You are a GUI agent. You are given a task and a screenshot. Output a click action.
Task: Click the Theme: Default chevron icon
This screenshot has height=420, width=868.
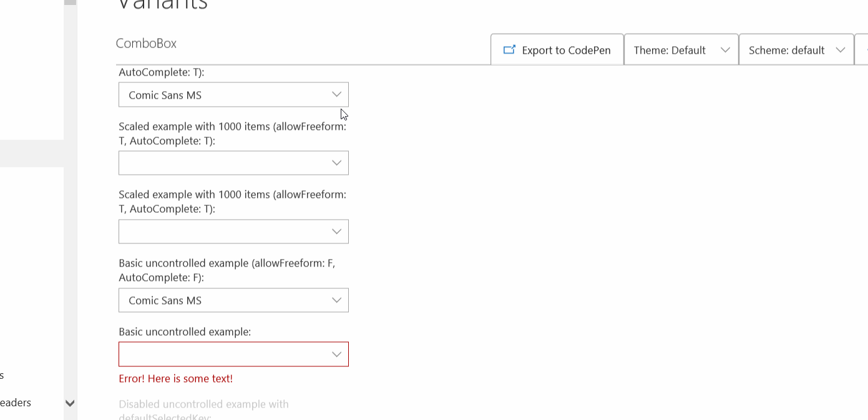click(726, 49)
